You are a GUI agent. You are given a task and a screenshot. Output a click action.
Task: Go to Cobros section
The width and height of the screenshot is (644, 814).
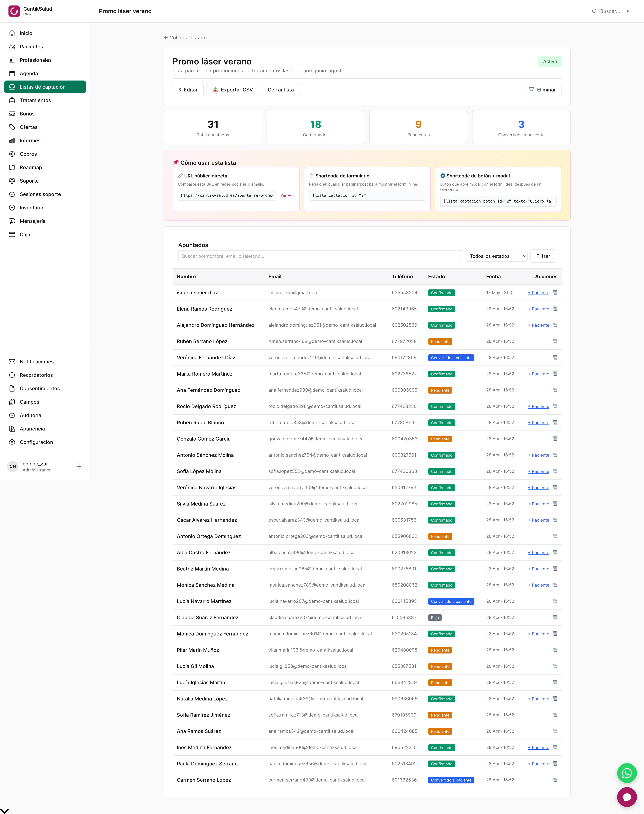(x=45, y=154)
